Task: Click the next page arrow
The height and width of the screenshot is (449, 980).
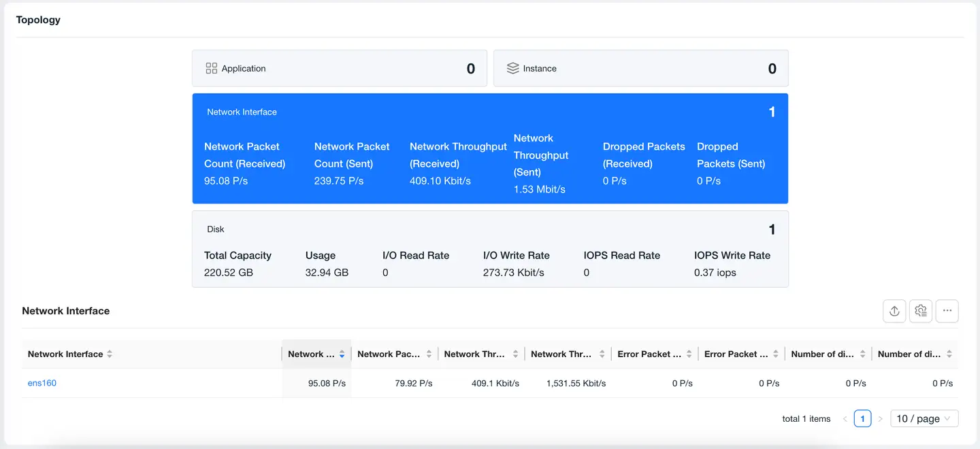Action: pos(880,419)
